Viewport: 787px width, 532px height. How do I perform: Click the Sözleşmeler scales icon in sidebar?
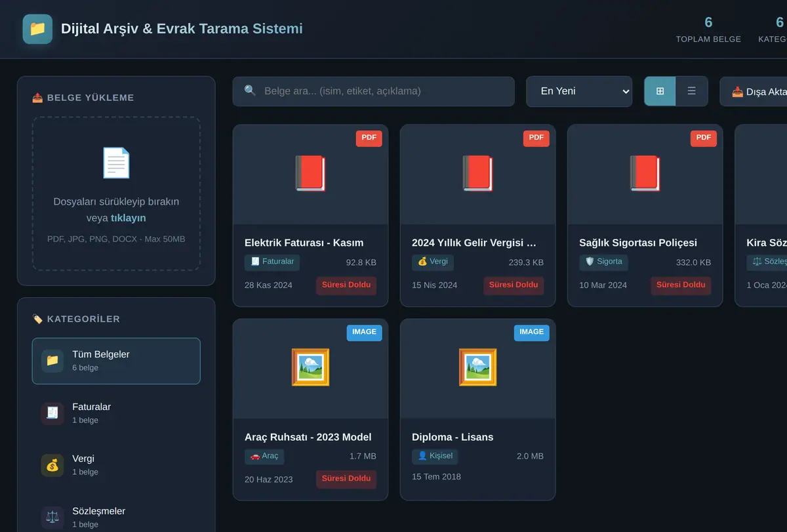pyautogui.click(x=52, y=518)
